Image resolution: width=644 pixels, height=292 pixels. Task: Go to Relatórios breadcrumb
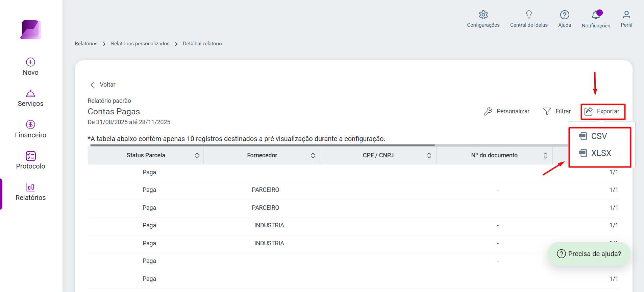pos(86,44)
